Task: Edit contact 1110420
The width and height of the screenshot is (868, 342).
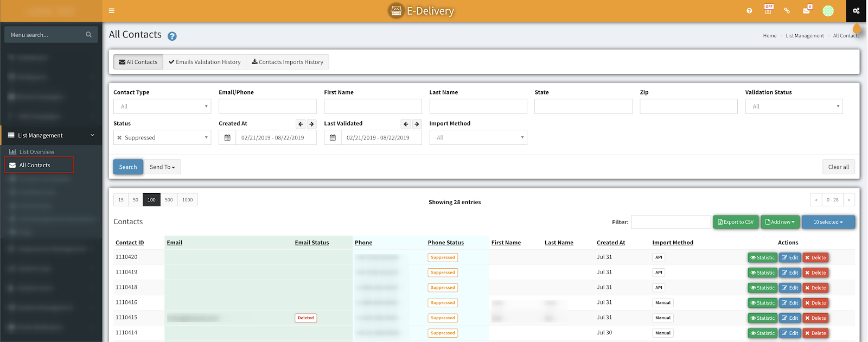Action: [790, 257]
